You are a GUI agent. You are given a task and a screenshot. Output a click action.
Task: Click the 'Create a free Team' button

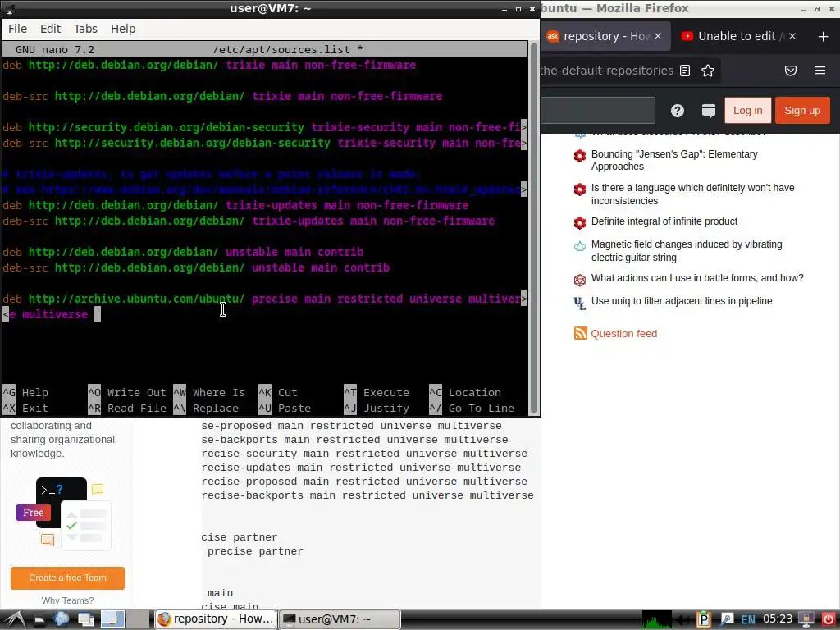coord(67,578)
